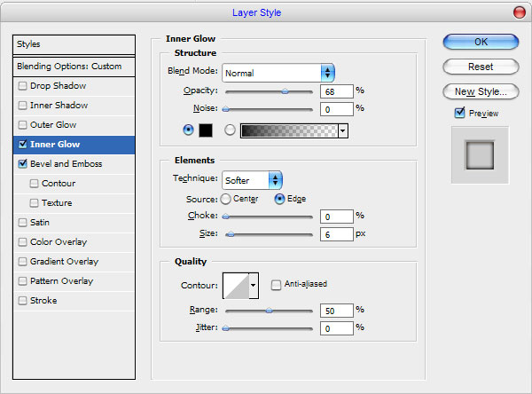This screenshot has height=394, width=532.
Task: Click the style preview thumbnail
Action: click(480, 155)
